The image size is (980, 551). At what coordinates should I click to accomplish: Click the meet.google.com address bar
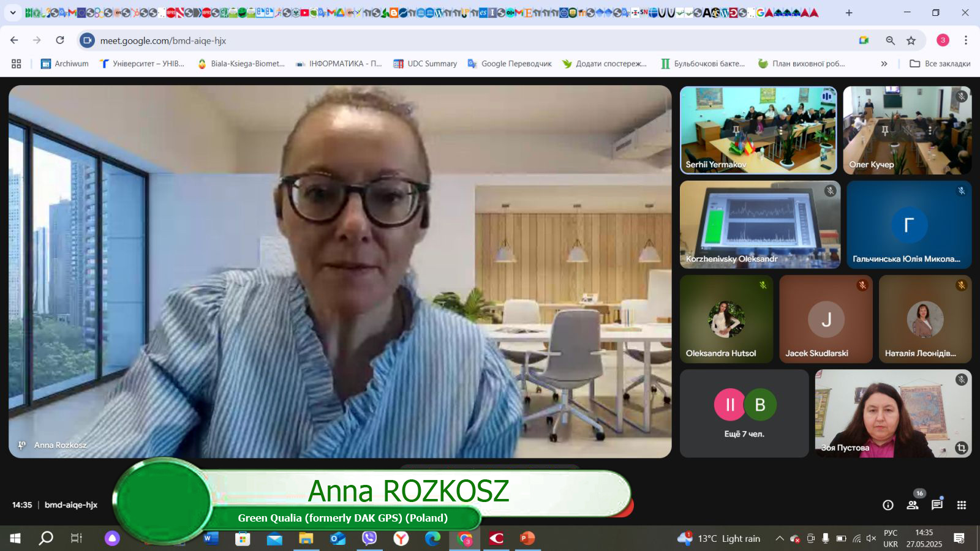pyautogui.click(x=429, y=40)
